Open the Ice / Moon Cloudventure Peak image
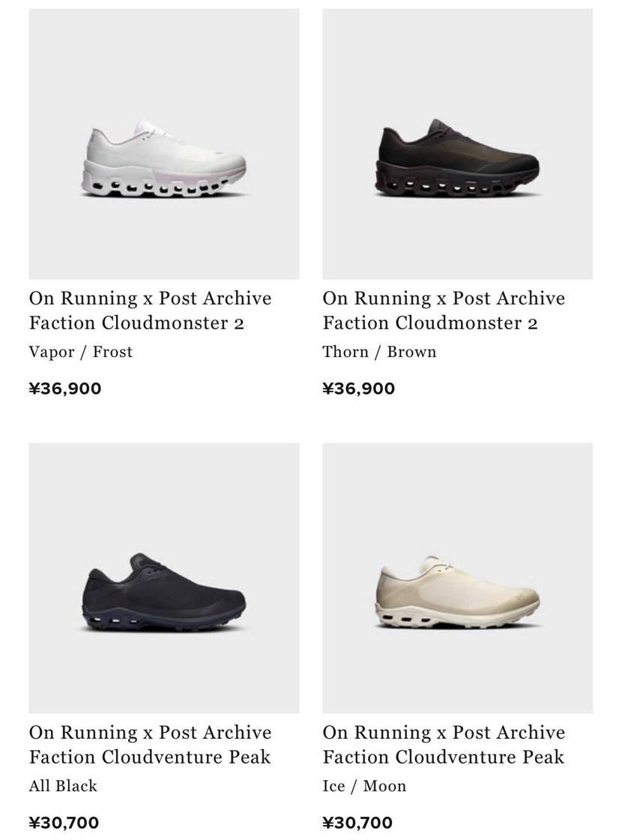Viewport: 622px width, 840px height. [x=458, y=577]
